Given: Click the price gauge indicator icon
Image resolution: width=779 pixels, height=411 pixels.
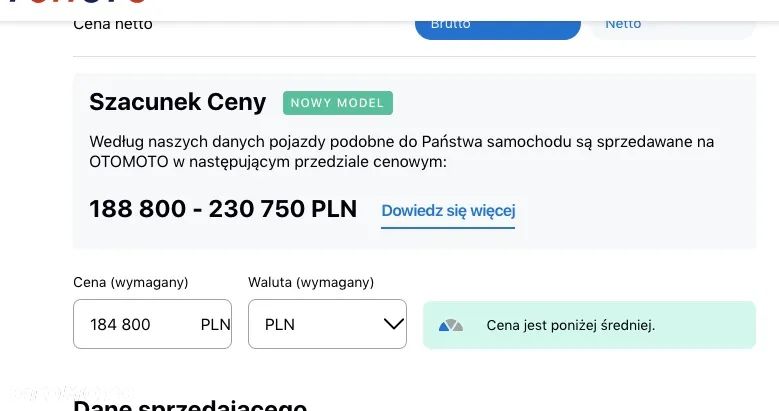Looking at the screenshot, I should pos(451,325).
